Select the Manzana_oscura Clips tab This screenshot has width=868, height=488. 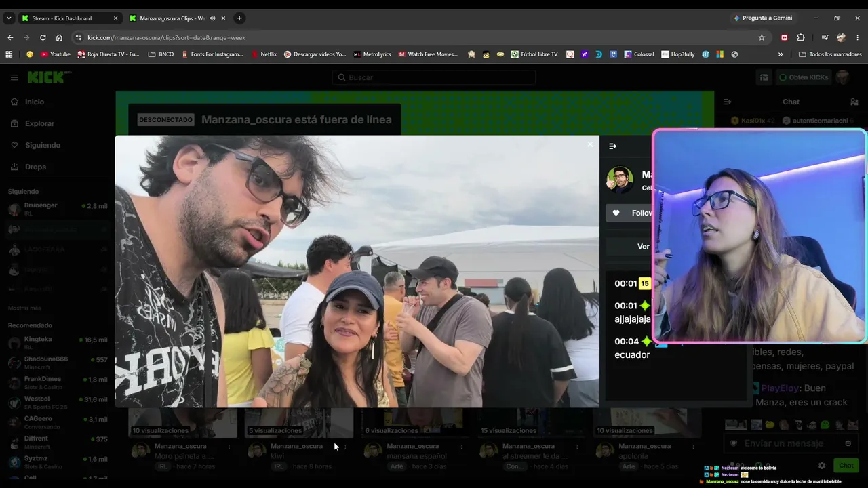point(173,18)
